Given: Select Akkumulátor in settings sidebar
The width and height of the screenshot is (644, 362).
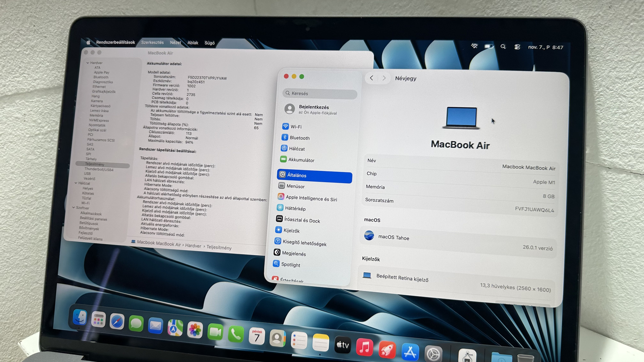Looking at the screenshot, I should [x=301, y=160].
